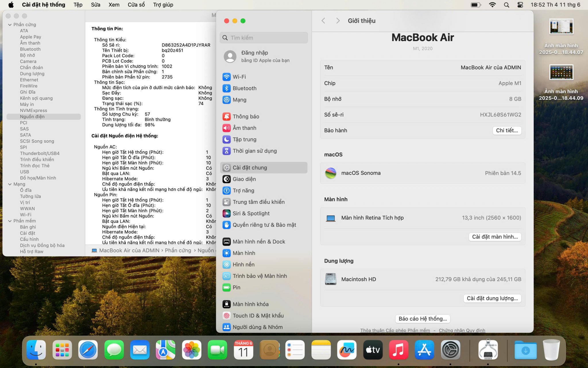The width and height of the screenshot is (588, 368).
Task: Open Touch ID & Mật khẩu settings
Action: [x=264, y=316]
